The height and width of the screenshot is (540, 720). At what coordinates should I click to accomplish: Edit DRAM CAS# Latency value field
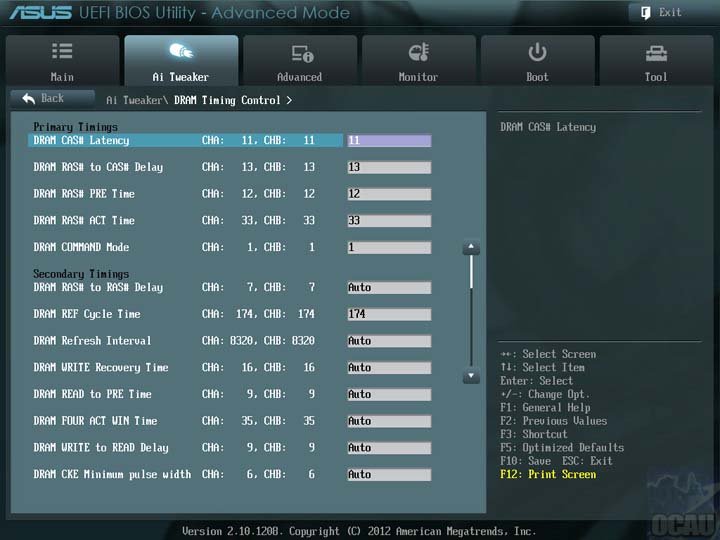pyautogui.click(x=389, y=141)
